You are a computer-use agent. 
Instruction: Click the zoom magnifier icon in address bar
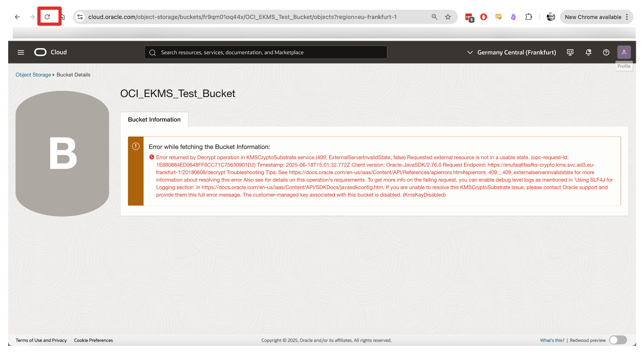point(434,17)
